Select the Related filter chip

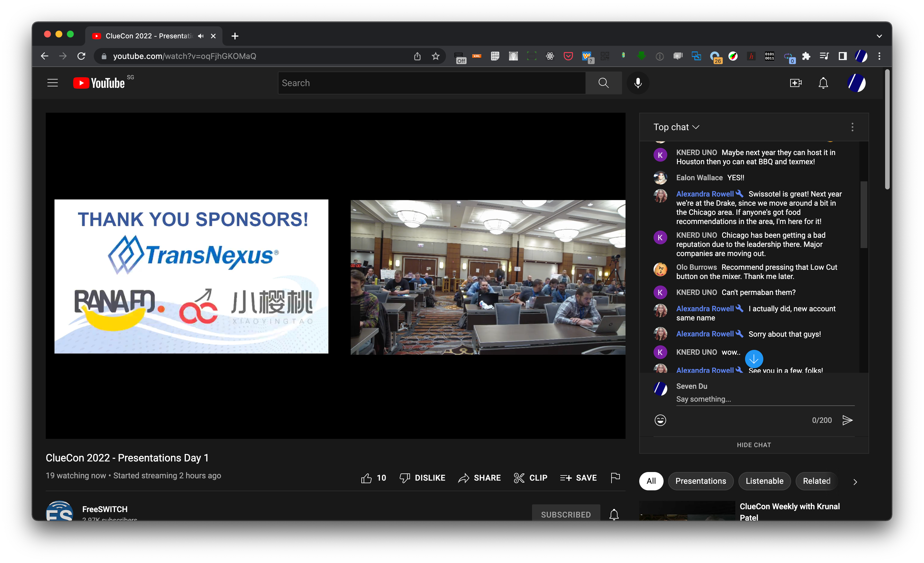point(817,481)
